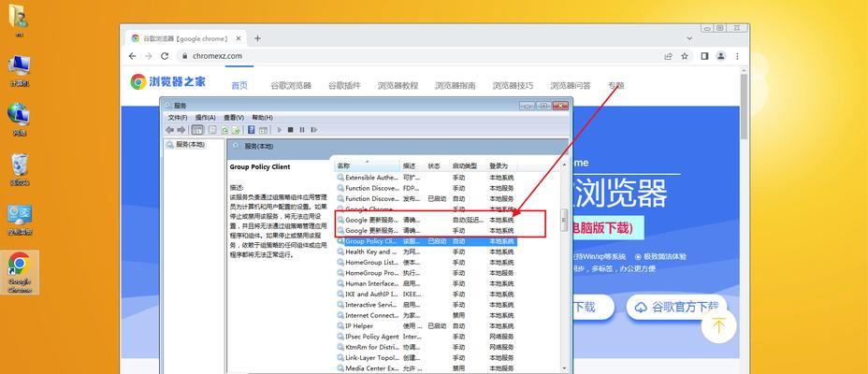Select the started Function Discove... row
Viewport: 868px width, 374px height.
pos(426,198)
